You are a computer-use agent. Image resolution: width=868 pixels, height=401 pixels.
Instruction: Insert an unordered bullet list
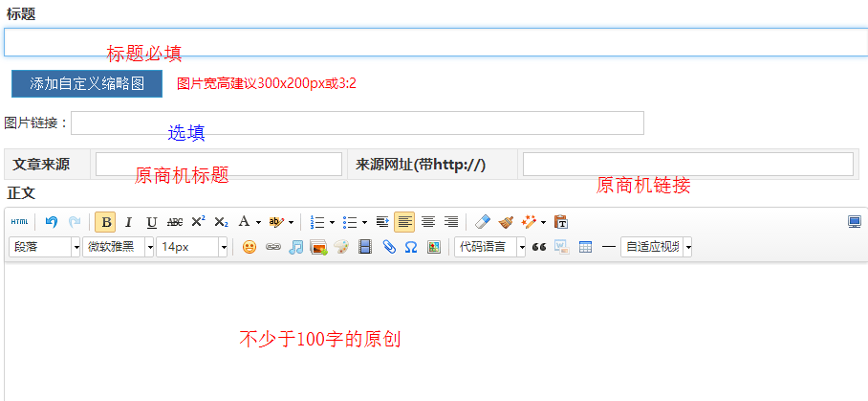[x=350, y=222]
